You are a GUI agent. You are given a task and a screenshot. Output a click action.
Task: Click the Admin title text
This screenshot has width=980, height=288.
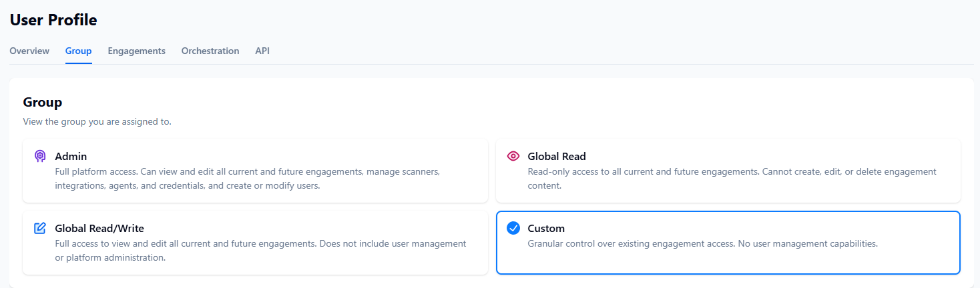coord(71,156)
